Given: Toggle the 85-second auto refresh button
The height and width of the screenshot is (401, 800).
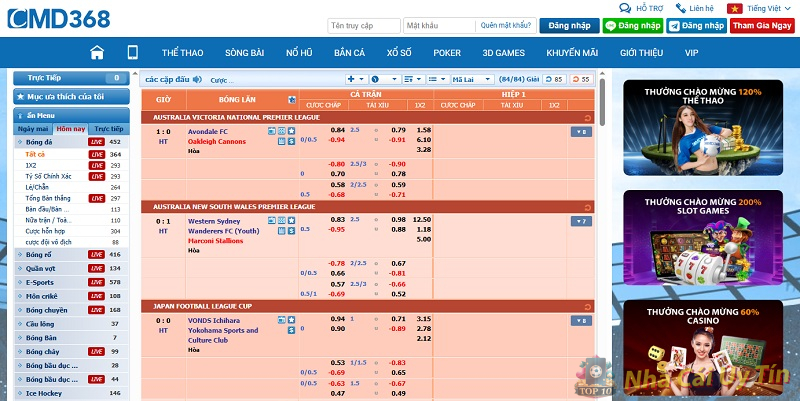Looking at the screenshot, I should [x=553, y=79].
